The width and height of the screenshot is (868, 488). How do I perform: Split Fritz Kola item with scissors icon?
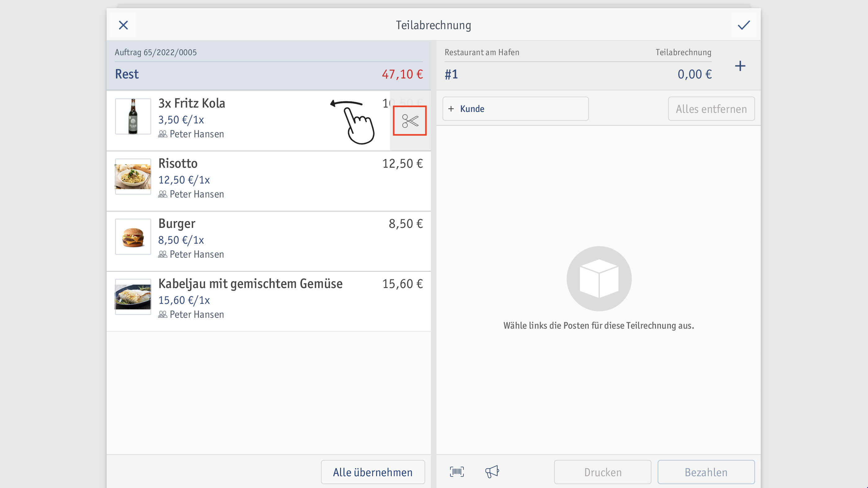(x=410, y=121)
